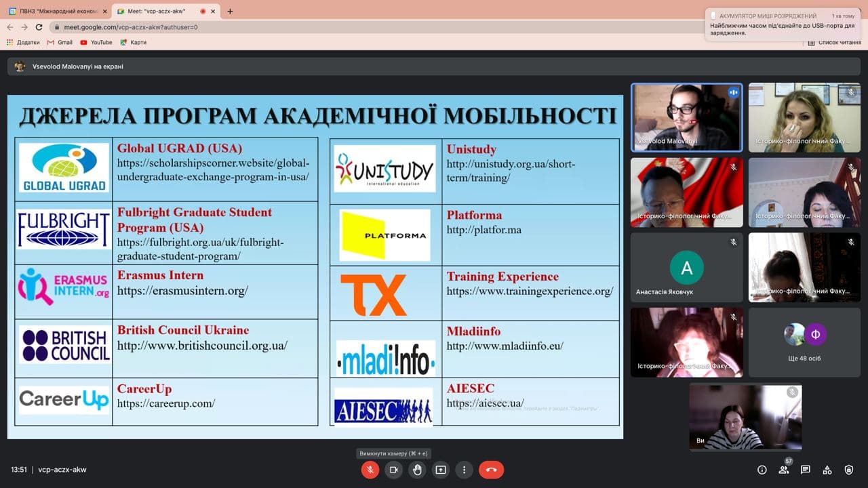Image resolution: width=868 pixels, height=488 pixels.
Task: Open meeting details info icon
Action: click(x=762, y=470)
